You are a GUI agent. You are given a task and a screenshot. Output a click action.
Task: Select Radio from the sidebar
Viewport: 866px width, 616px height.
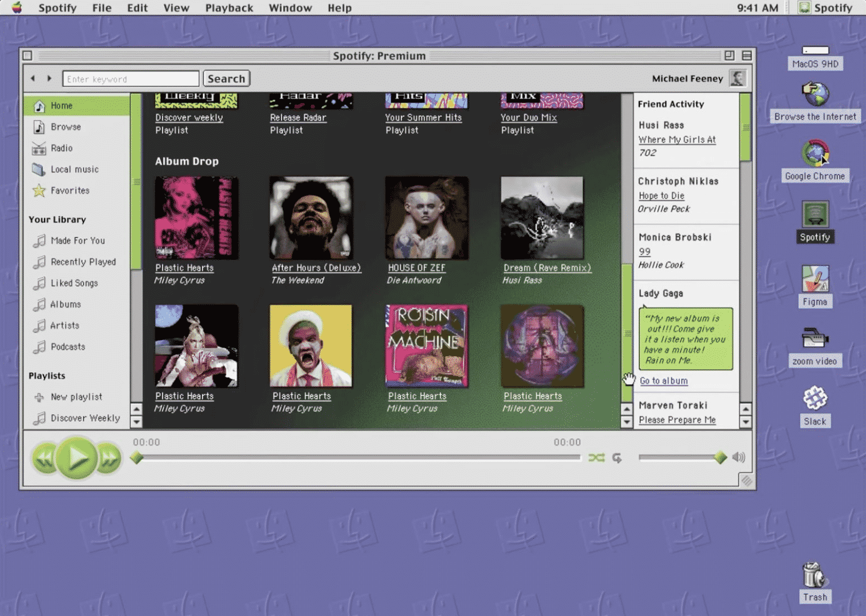coord(60,148)
